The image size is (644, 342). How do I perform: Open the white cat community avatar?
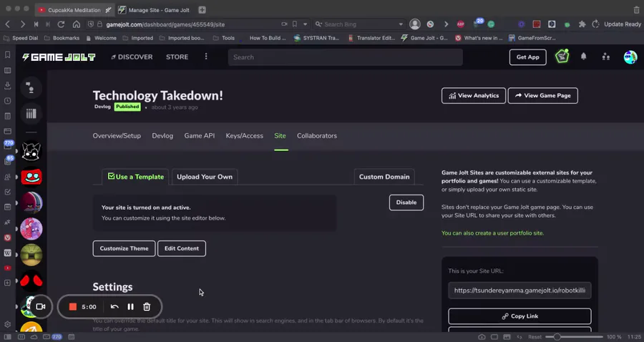coord(31,151)
